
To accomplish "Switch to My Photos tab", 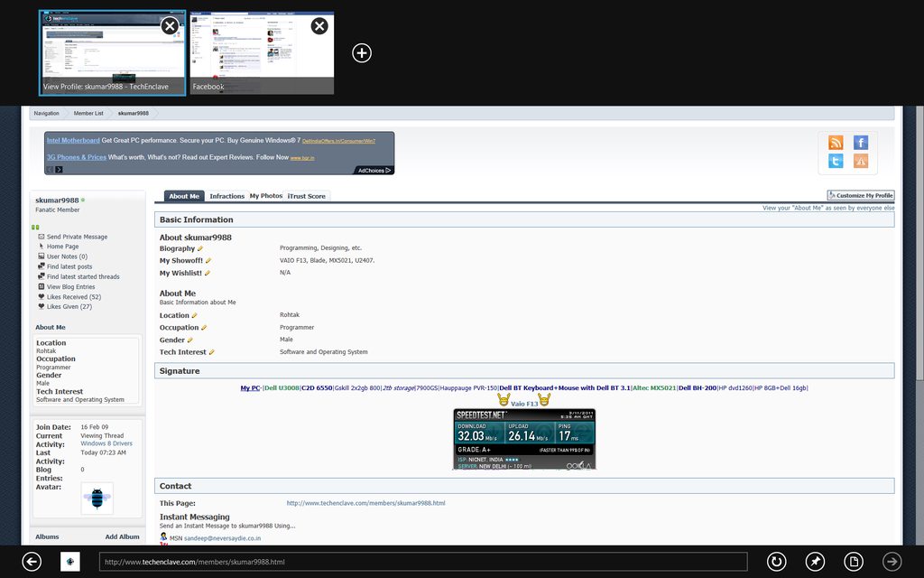I will pos(266,196).
